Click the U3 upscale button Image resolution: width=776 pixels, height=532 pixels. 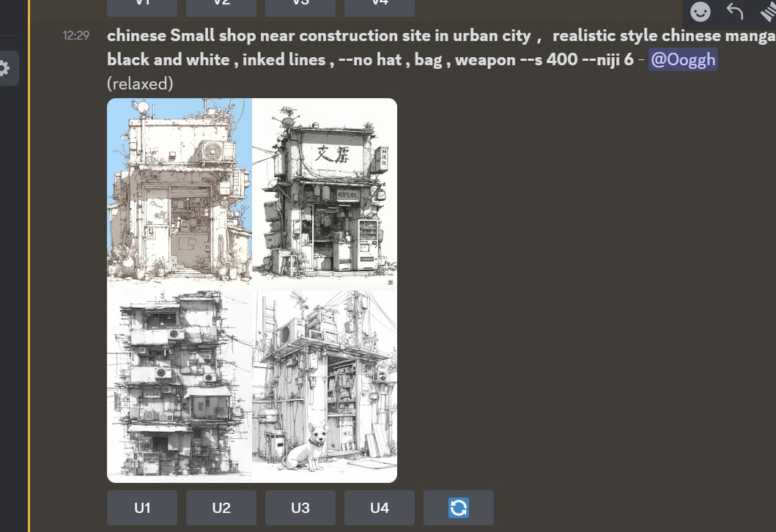300,508
